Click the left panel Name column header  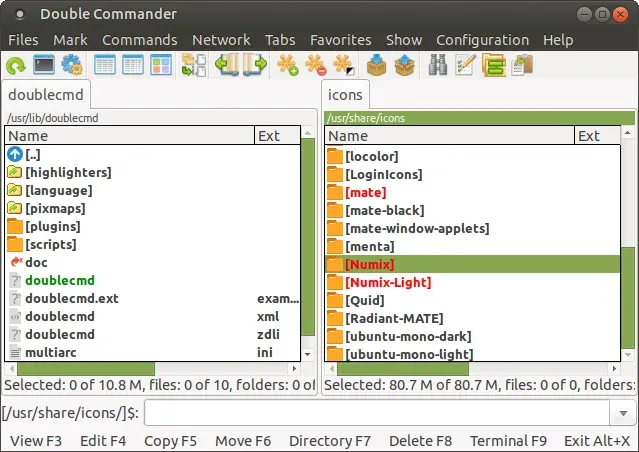pos(130,136)
